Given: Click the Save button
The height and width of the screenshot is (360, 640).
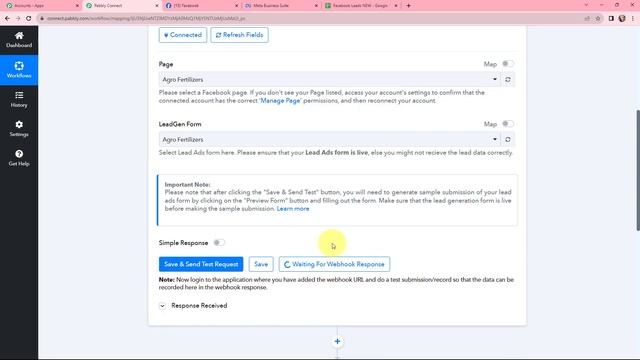Looking at the screenshot, I should (x=261, y=264).
